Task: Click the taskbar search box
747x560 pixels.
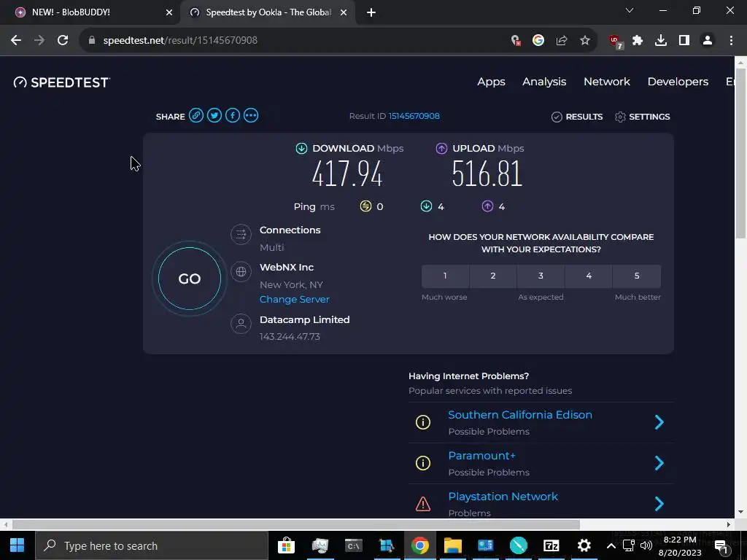Action: 152,545
